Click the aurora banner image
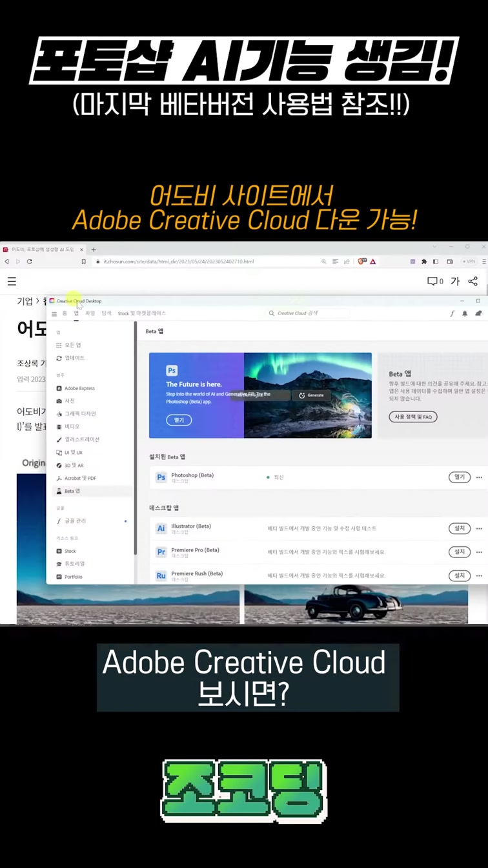The image size is (488, 868). [x=308, y=395]
